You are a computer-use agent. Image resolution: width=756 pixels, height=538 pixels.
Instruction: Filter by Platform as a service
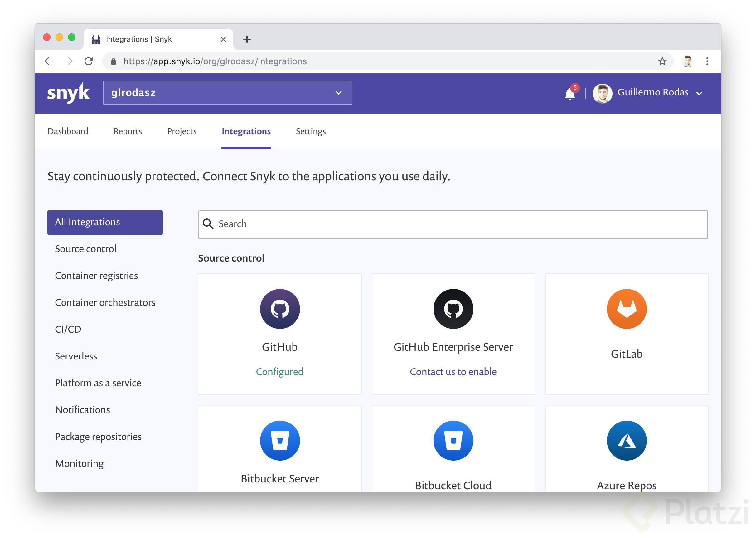98,383
